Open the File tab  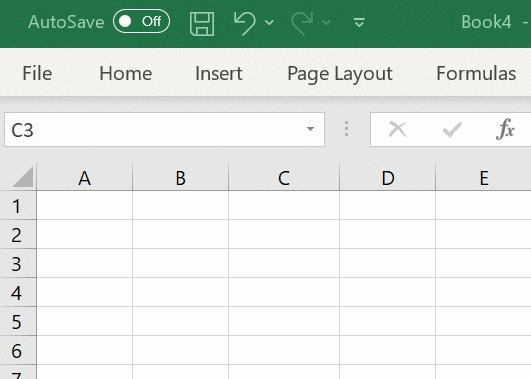pyautogui.click(x=37, y=73)
